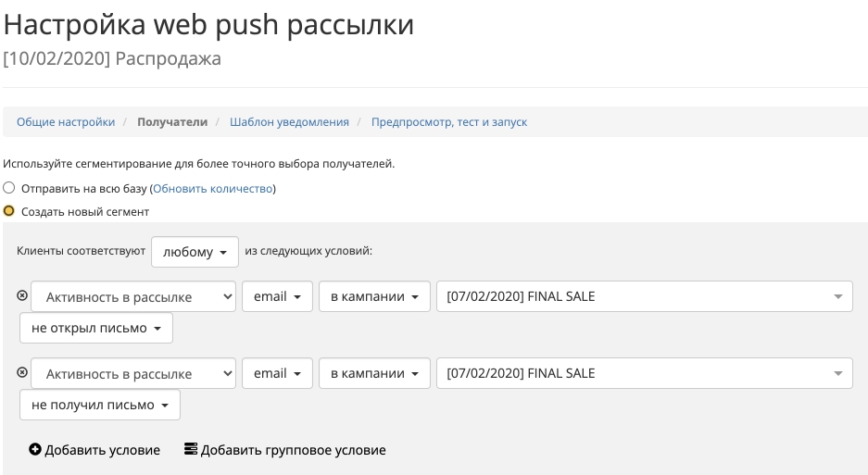Image resolution: width=868 pixels, height=475 pixels.
Task: Remove the first condition with its X icon
Action: 23,295
